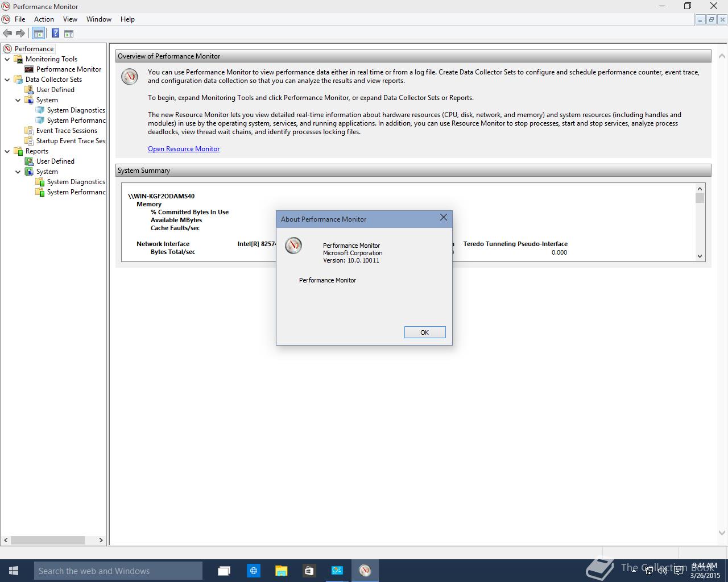The image size is (728, 582).
Task: Toggle the Show/Hide Console Tree toolbar icon
Action: [x=38, y=34]
